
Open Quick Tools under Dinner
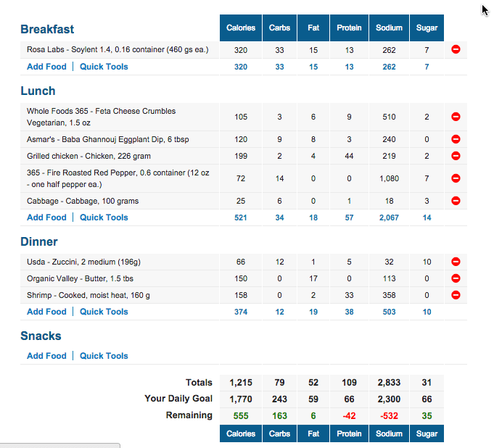click(x=104, y=312)
